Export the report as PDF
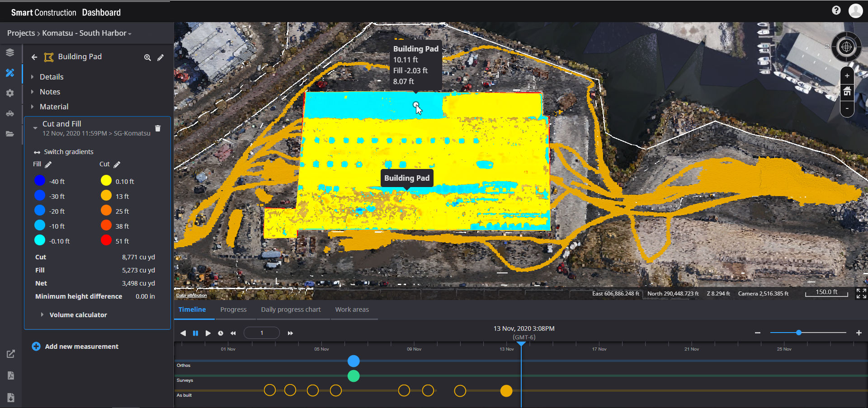Viewport: 868px width, 408px height. point(11,375)
